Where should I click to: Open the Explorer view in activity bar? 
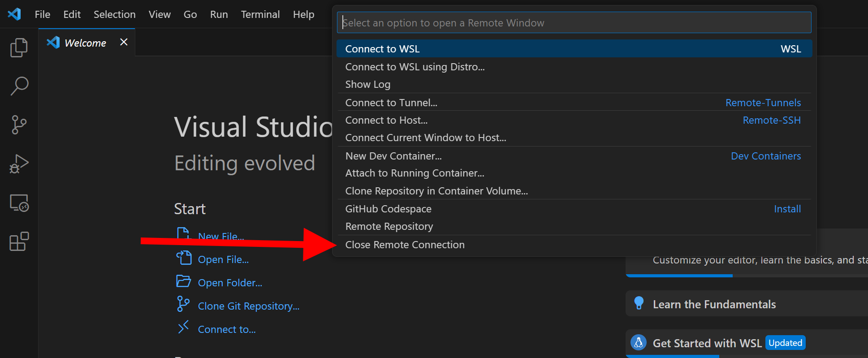click(19, 47)
